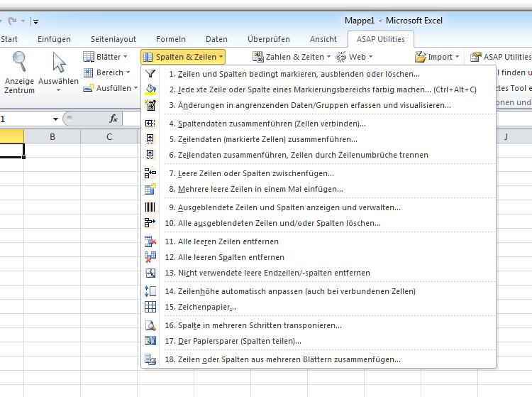This screenshot has height=397, width=532.
Task: Click the icon beside item 16 Spalte transponieren
Action: tap(150, 325)
